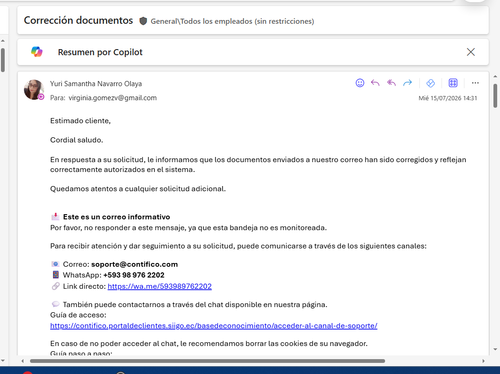
Task: Click the heading Este es un correo informativo
Action: click(x=116, y=217)
